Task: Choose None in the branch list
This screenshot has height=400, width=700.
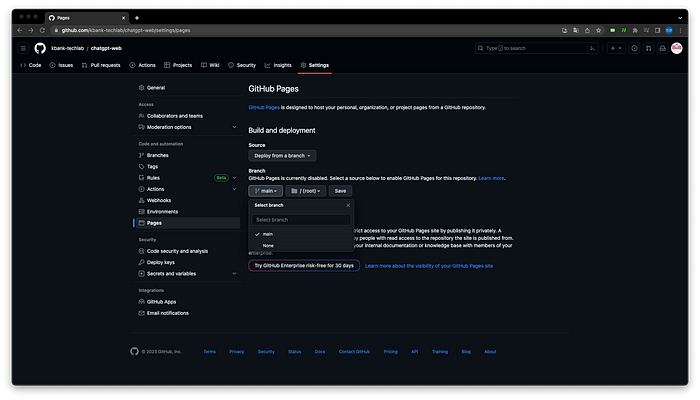Action: [x=268, y=245]
